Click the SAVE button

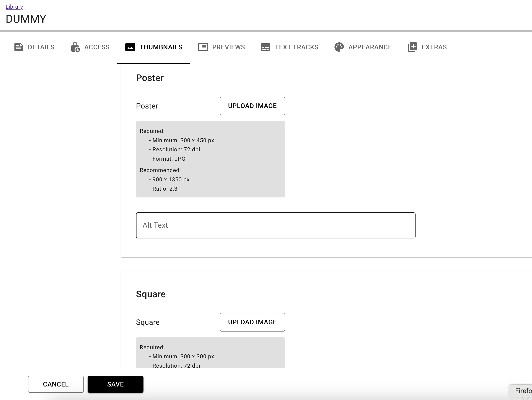click(116, 384)
